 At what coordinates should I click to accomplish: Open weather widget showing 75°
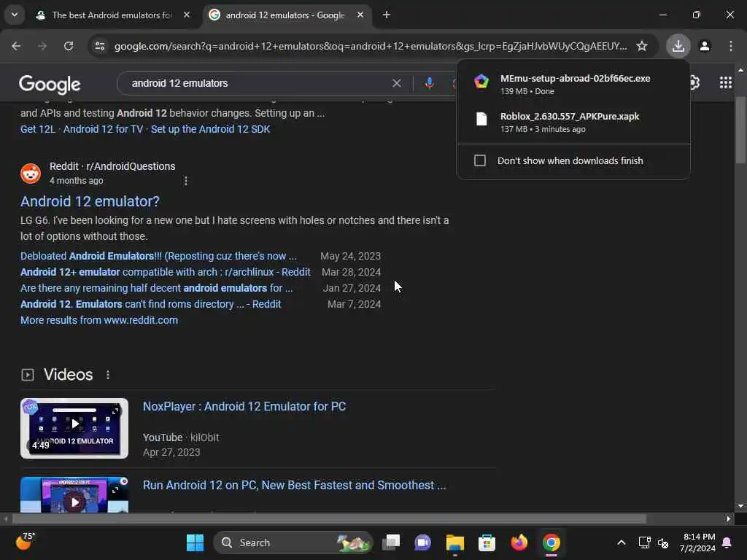(x=25, y=542)
